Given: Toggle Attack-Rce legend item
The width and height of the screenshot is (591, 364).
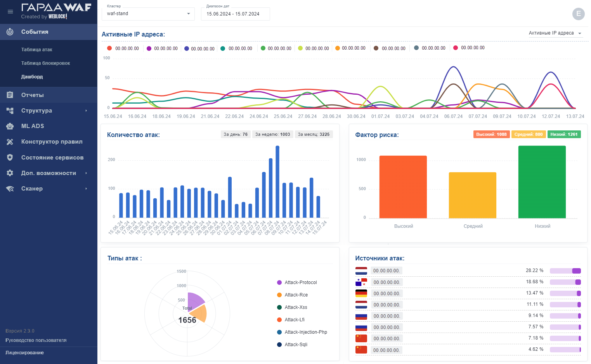Looking at the screenshot, I should pyautogui.click(x=293, y=295).
